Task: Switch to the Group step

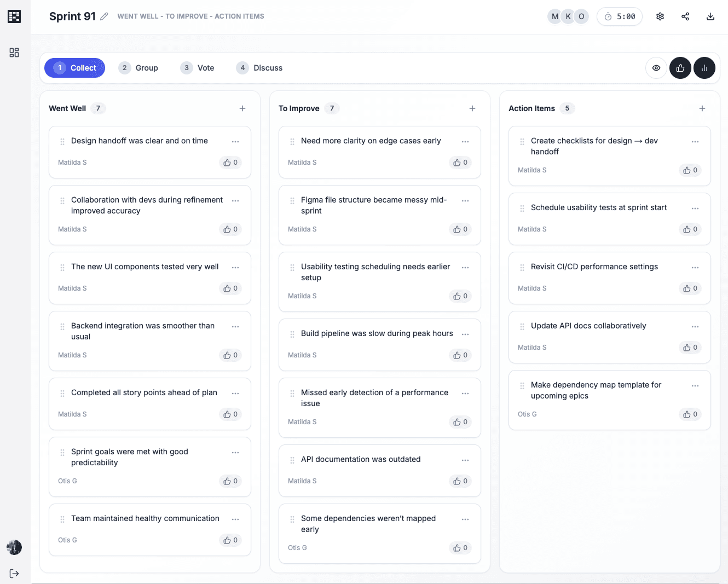Action: 139,68
